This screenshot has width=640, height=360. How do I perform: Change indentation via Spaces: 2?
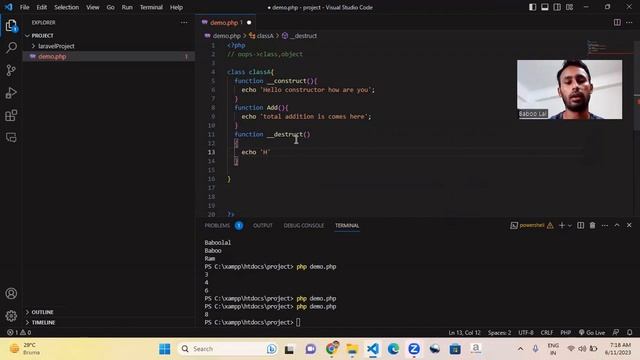[499, 332]
